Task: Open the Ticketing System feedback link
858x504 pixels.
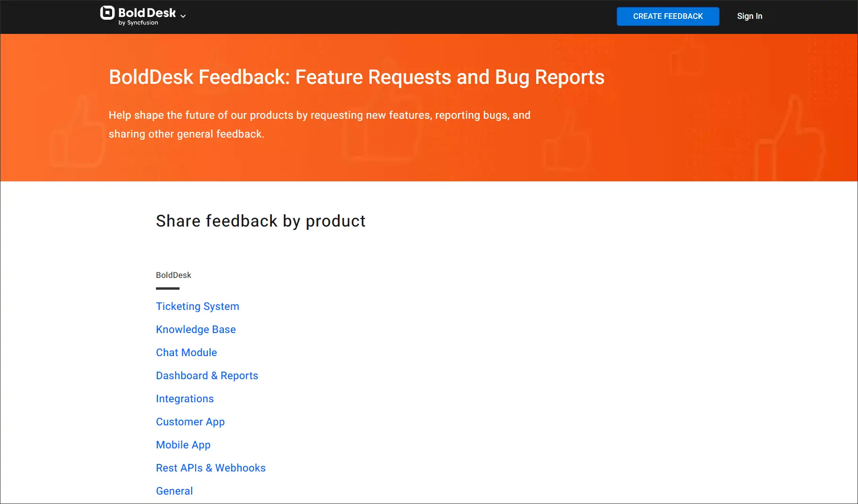Action: coord(197,307)
